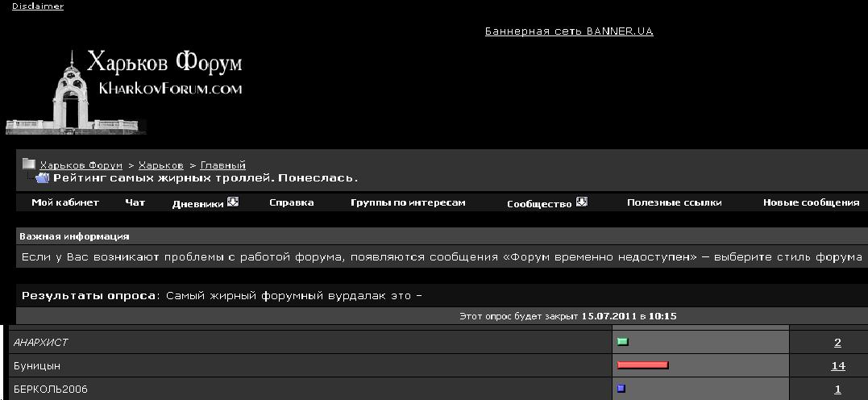Click the thread icon before Рейтинг title

pos(42,178)
